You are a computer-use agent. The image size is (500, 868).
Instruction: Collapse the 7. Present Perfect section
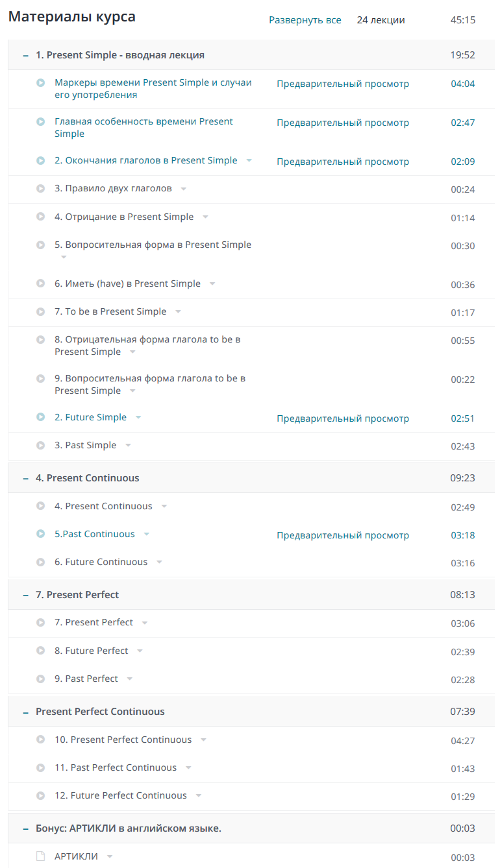click(x=26, y=596)
